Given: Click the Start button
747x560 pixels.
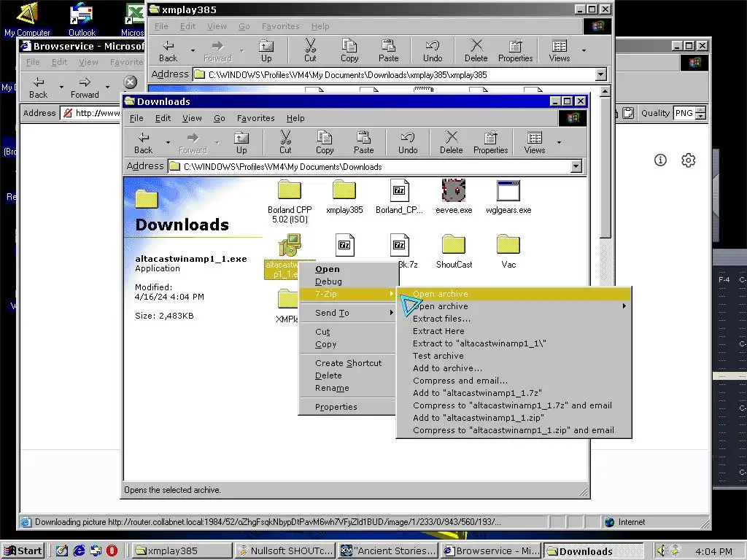Looking at the screenshot, I should [x=23, y=551].
